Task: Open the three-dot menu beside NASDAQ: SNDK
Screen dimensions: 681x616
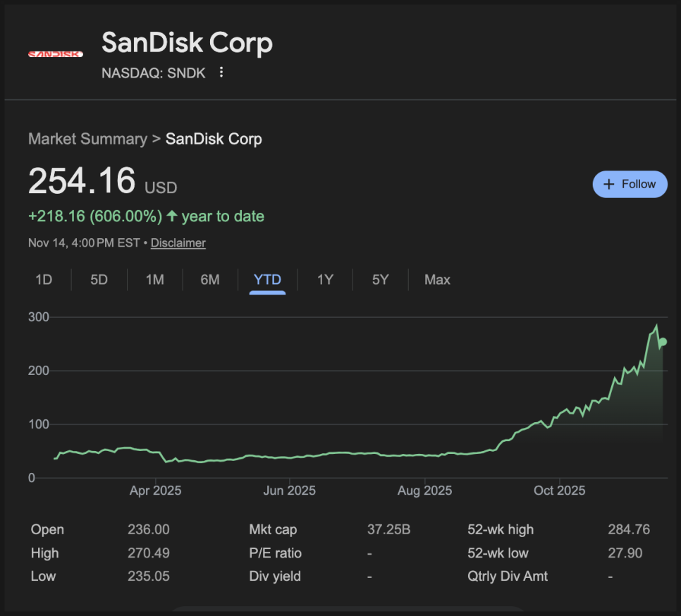Action: tap(221, 73)
